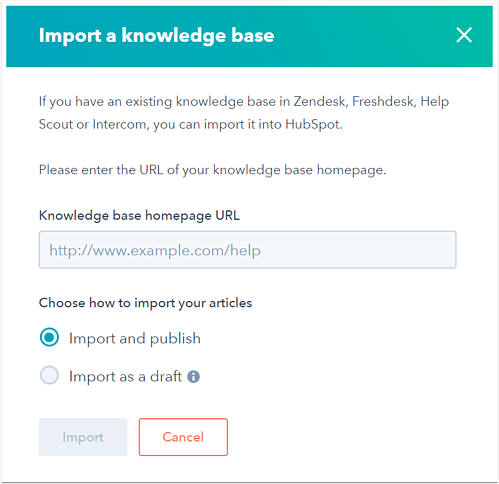499x484 pixels.
Task: Choose the draft import option circle
Action: (49, 375)
